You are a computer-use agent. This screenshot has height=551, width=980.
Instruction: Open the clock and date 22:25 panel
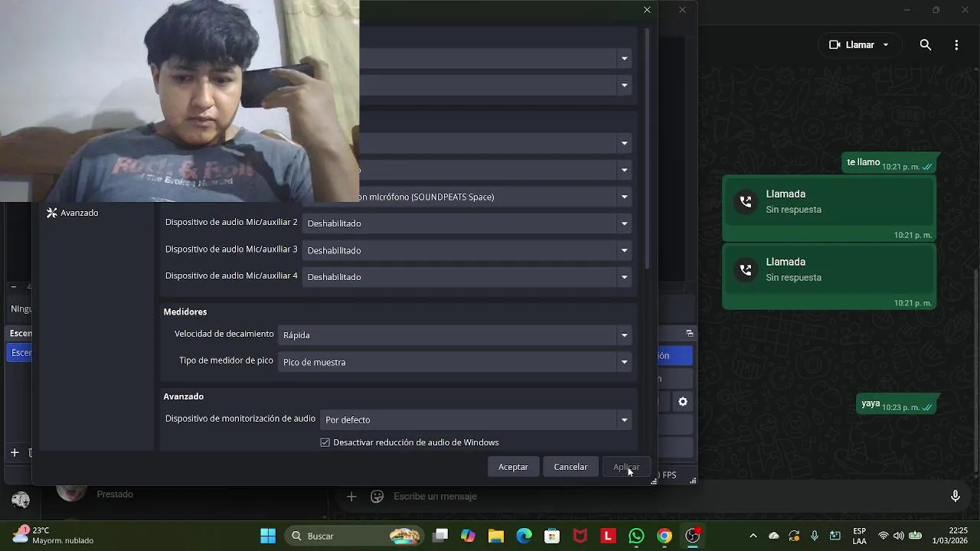tap(951, 536)
